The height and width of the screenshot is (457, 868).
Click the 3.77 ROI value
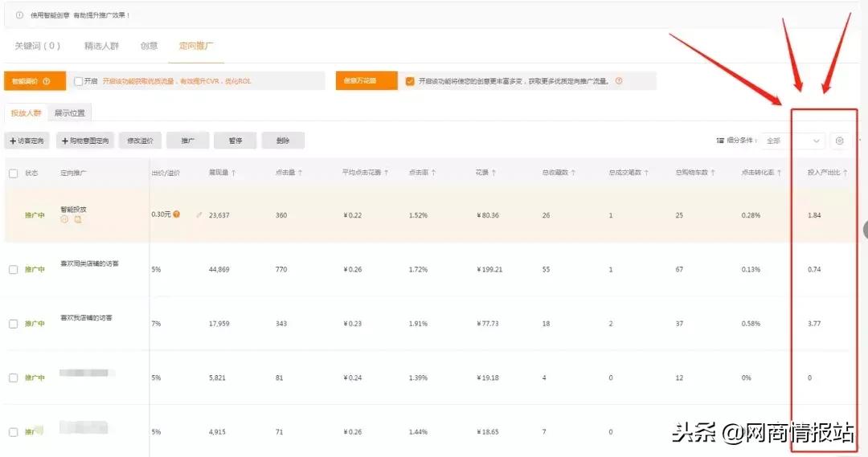click(x=813, y=324)
